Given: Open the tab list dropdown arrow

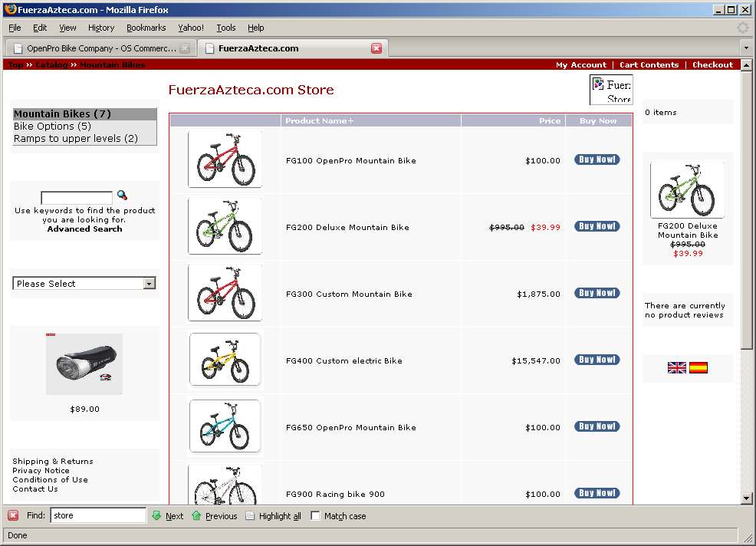Looking at the screenshot, I should (747, 48).
